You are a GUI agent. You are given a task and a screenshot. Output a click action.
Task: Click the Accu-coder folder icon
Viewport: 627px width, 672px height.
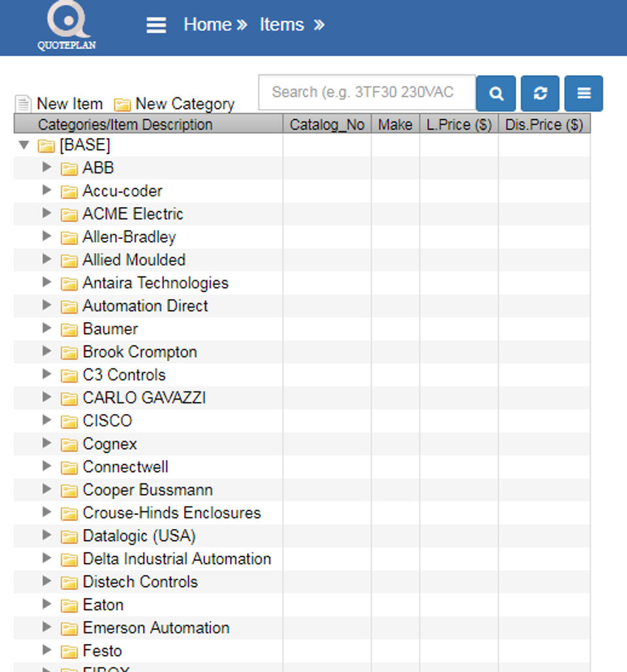tap(69, 192)
